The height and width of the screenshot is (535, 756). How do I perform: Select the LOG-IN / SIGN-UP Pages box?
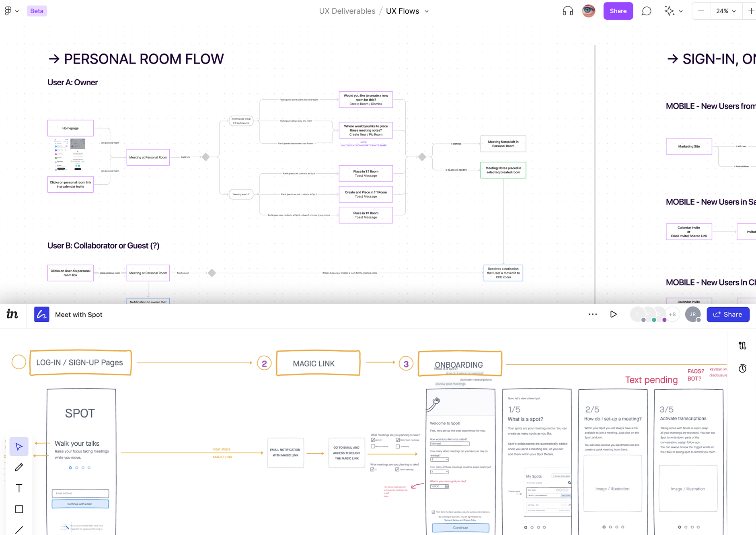pos(80,362)
